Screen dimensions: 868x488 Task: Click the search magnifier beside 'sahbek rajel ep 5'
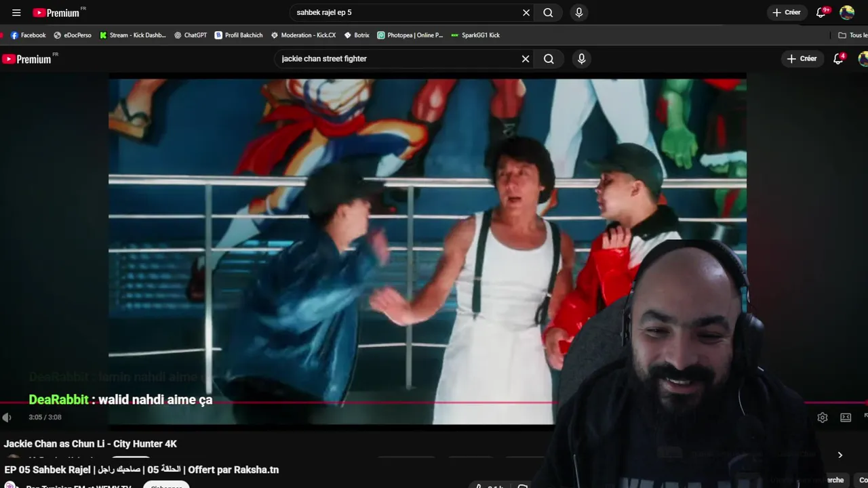[548, 12]
